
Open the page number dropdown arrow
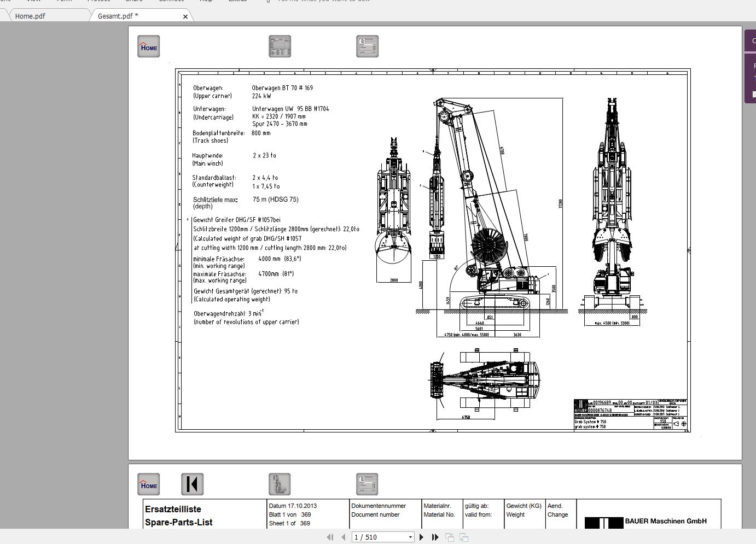pos(410,537)
